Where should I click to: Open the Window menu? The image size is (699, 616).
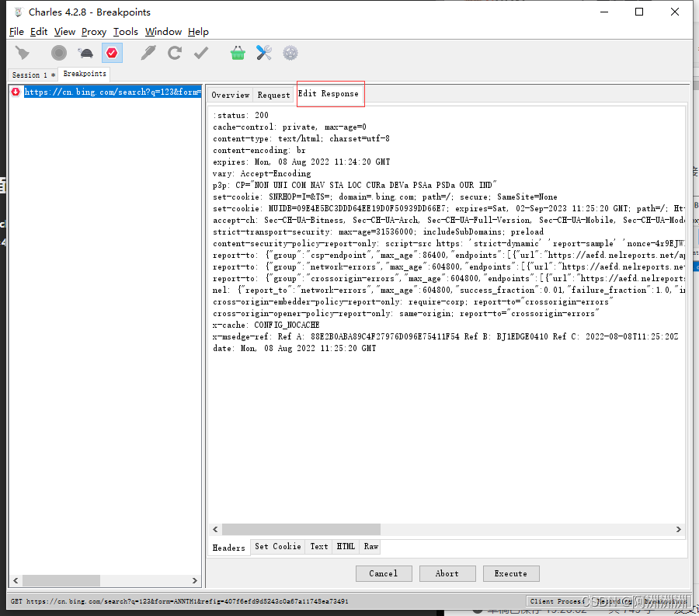click(163, 32)
